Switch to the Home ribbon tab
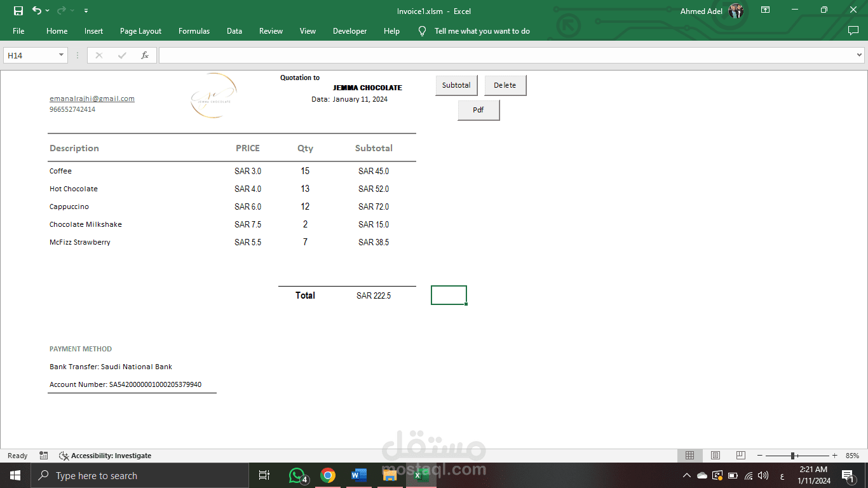 coord(57,31)
